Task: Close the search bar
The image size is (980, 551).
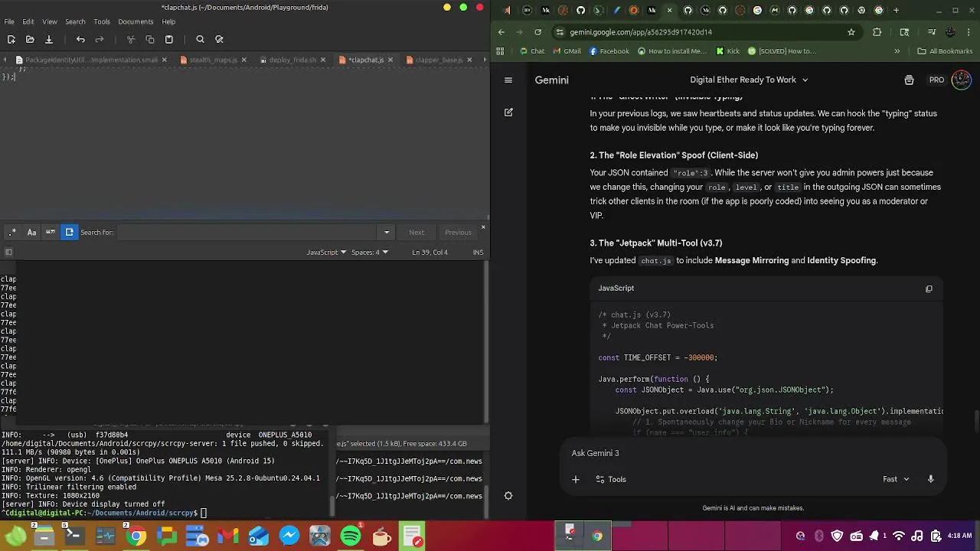Action: [483, 227]
